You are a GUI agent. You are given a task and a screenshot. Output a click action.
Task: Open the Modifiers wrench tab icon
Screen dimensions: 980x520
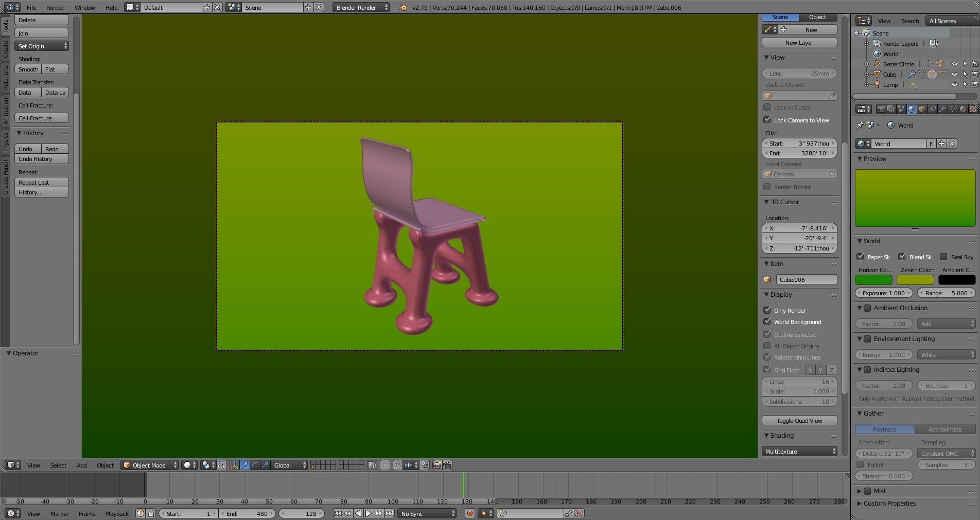click(x=942, y=109)
